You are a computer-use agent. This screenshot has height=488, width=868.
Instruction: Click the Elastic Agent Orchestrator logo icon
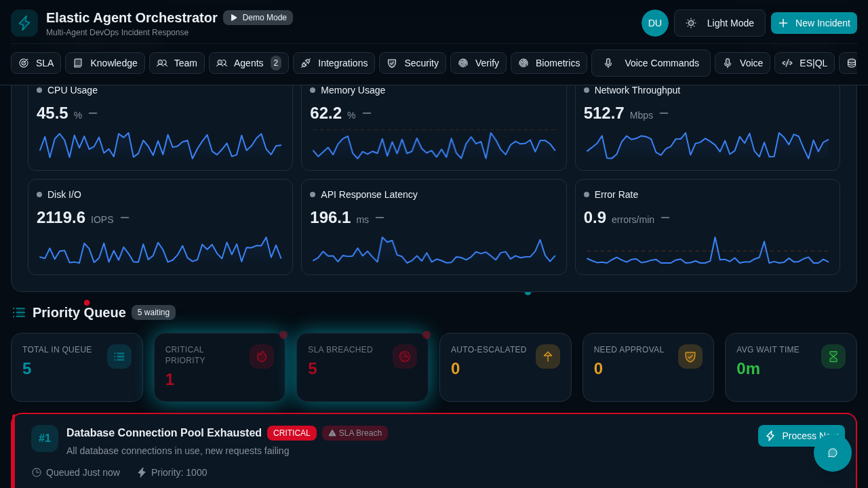[24, 23]
